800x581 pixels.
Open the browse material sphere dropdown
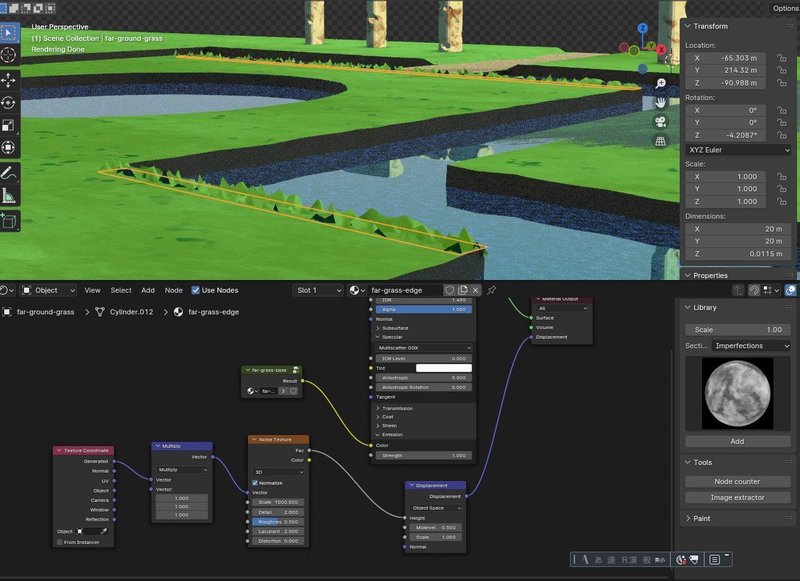(x=357, y=290)
